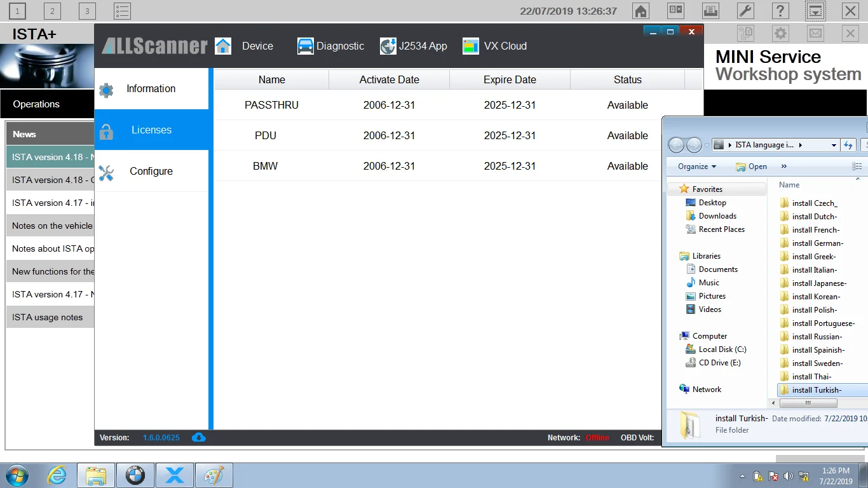Click the Network Offline status text
This screenshot has width=868, height=488.
[x=597, y=438]
